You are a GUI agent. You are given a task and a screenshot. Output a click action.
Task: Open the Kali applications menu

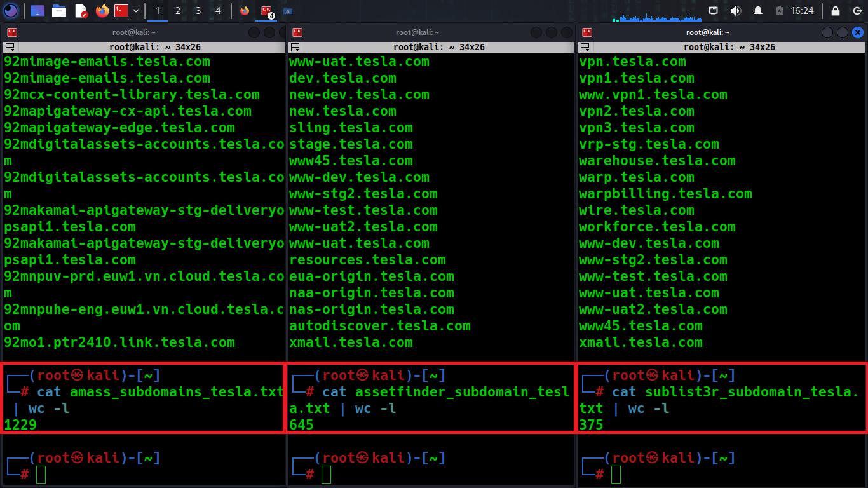click(x=11, y=11)
